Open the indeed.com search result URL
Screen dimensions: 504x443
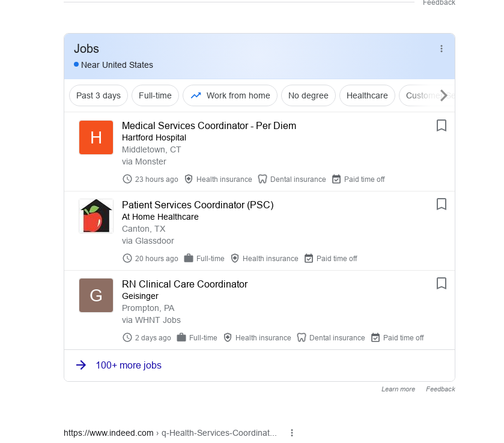click(x=109, y=433)
